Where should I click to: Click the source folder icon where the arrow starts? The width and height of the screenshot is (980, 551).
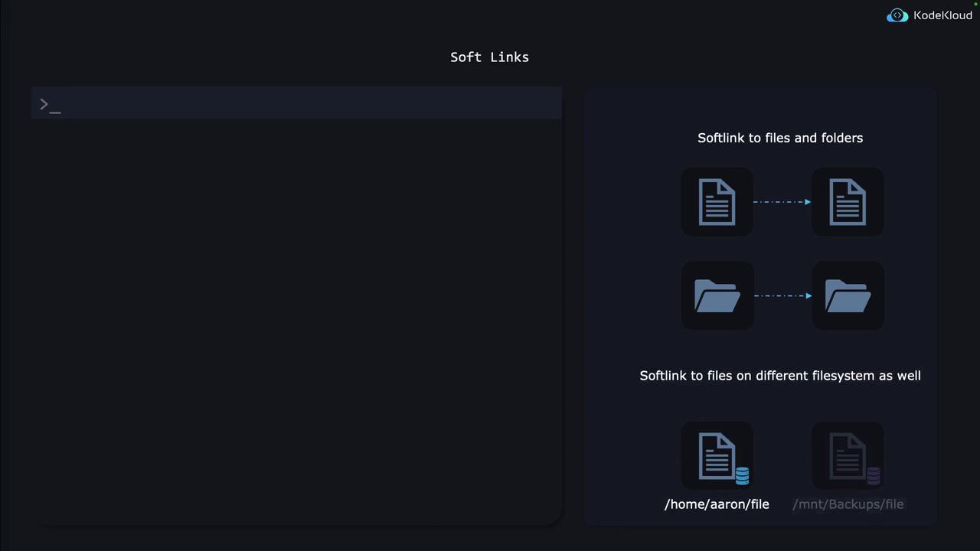click(717, 295)
